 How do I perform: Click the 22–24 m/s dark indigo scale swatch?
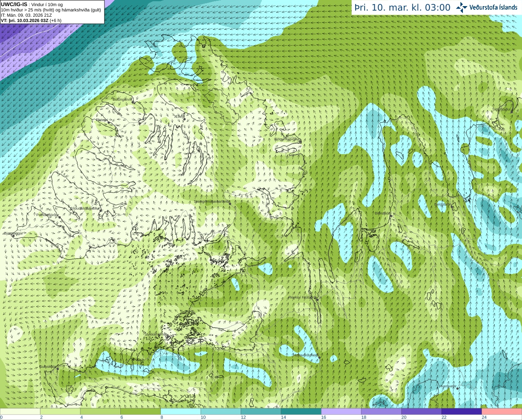coord(462,411)
